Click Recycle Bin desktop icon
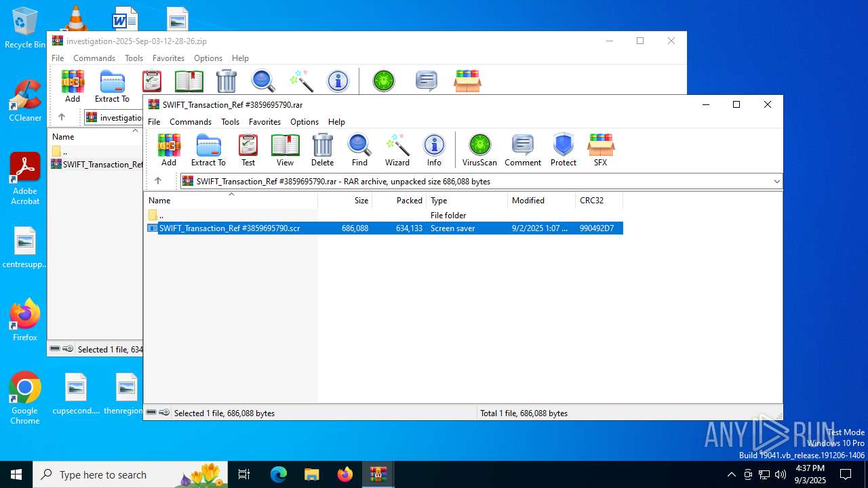Viewport: 868px width, 488px height. point(25,28)
